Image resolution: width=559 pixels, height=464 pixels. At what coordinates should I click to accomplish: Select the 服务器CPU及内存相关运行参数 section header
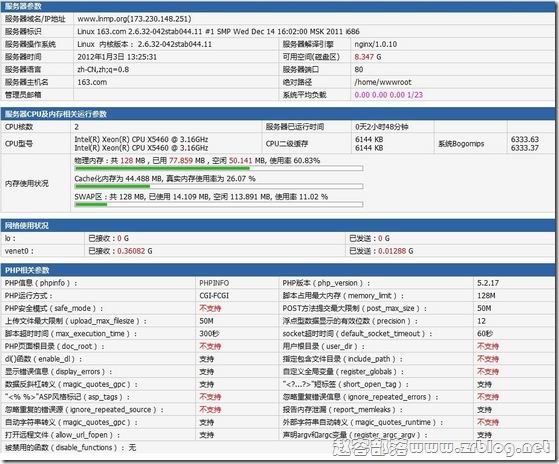coord(277,114)
